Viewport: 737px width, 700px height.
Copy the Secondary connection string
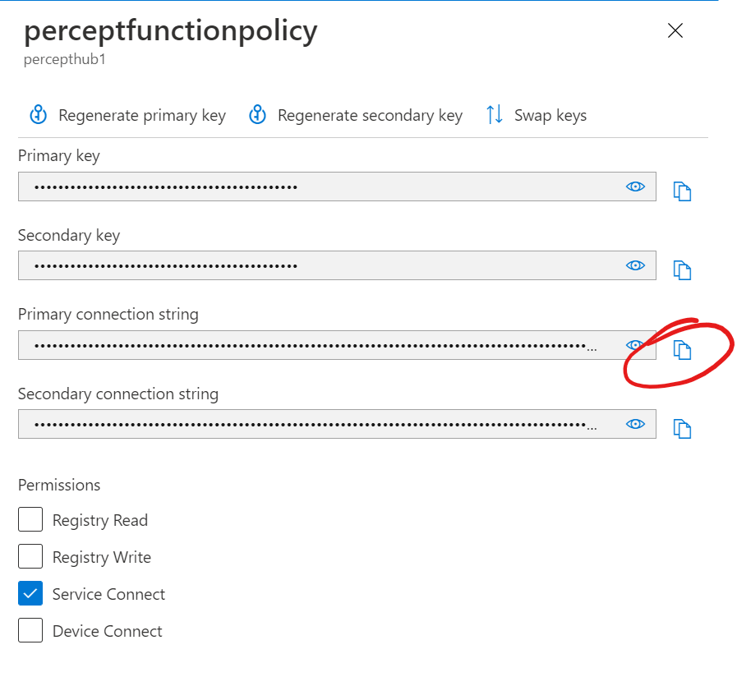tap(682, 428)
